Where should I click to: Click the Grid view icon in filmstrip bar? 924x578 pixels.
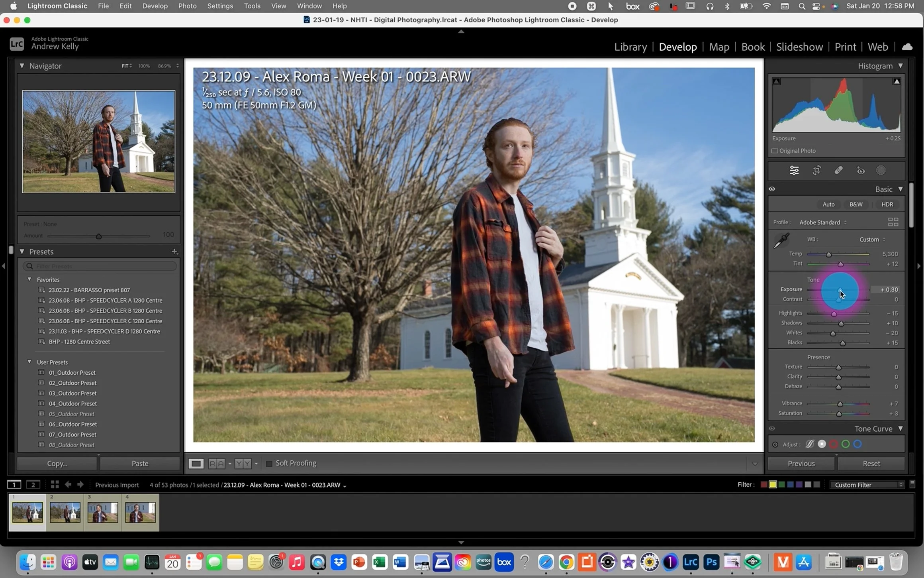click(x=55, y=484)
